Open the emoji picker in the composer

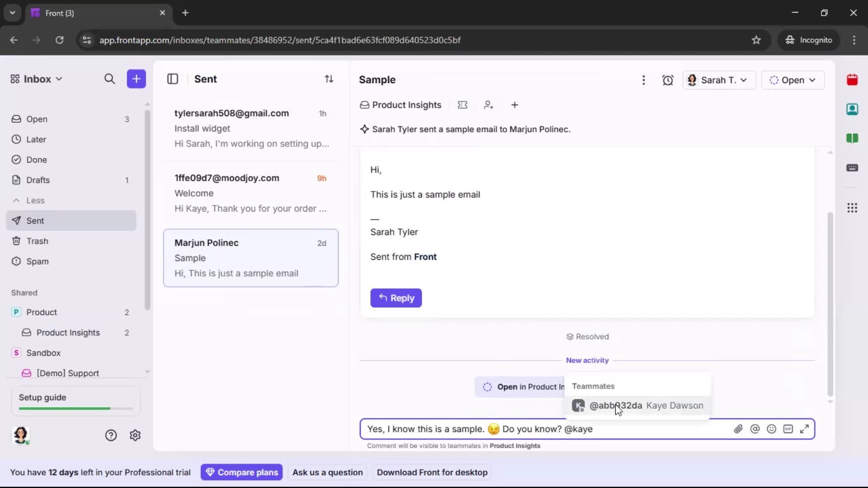pyautogui.click(x=772, y=429)
